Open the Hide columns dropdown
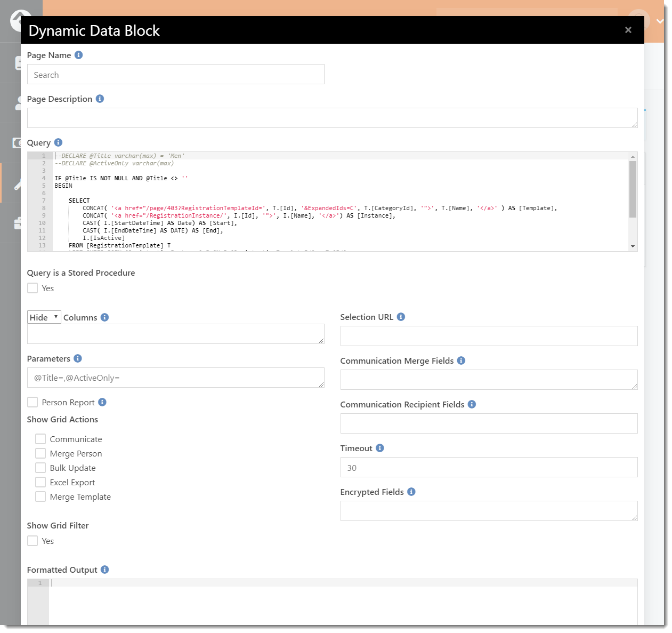Screen dimensions: 672x633 pyautogui.click(x=44, y=317)
